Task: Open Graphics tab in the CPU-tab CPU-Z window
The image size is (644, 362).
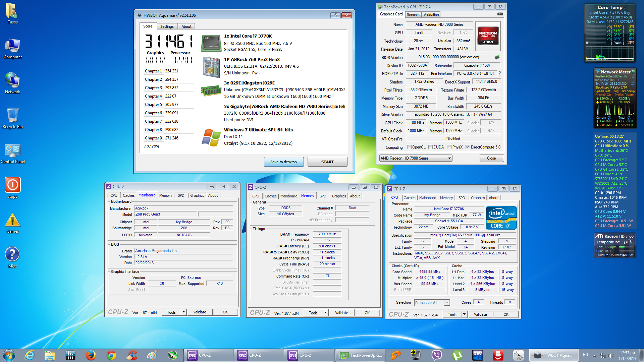Action: point(478,198)
